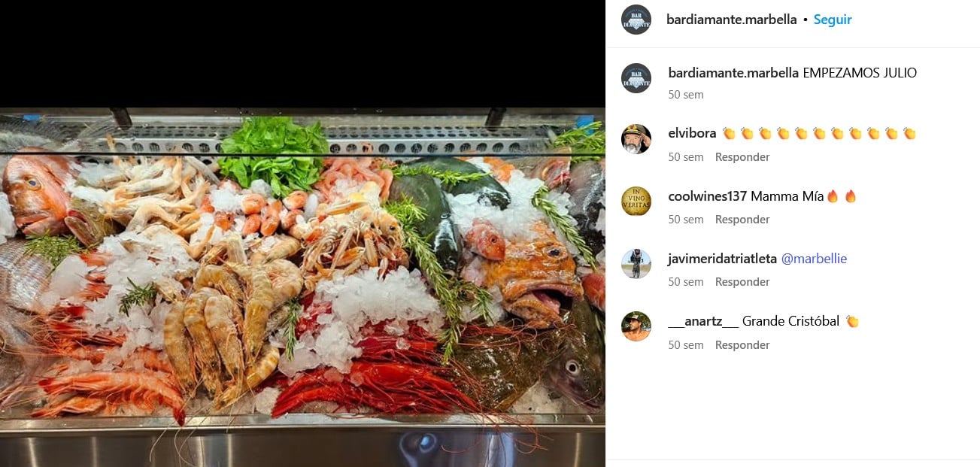Open Bar Diamante avatar beside the caption
Screen dimensions: 980x467
coord(636,78)
